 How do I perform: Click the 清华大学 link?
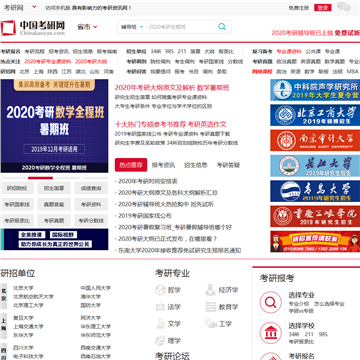click(91, 297)
